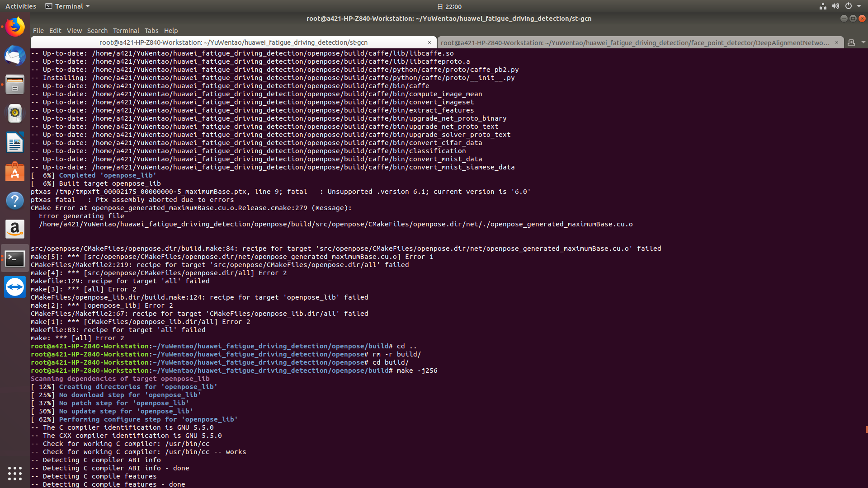The height and width of the screenshot is (488, 868).
Task: Click the network icon in the top bar
Action: coord(822,6)
